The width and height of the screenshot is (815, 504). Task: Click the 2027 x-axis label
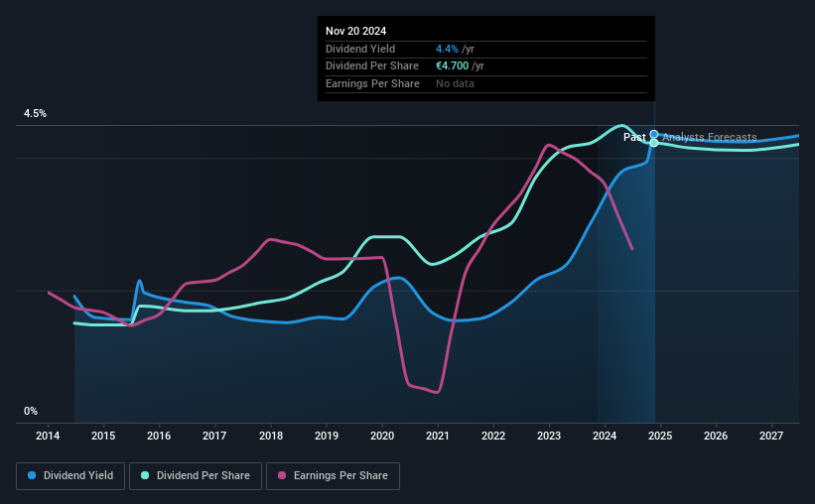pos(771,436)
